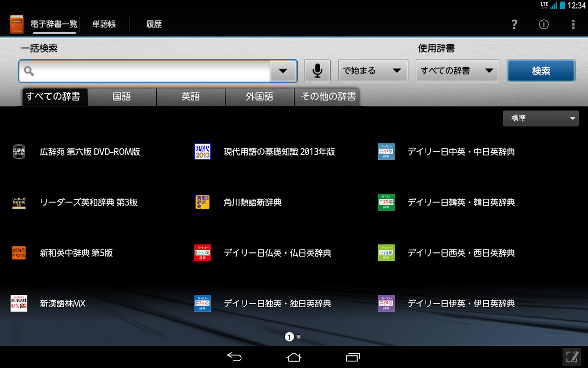Tap the デイリー日韓英 green icon
The image size is (588, 368).
pyautogui.click(x=386, y=202)
